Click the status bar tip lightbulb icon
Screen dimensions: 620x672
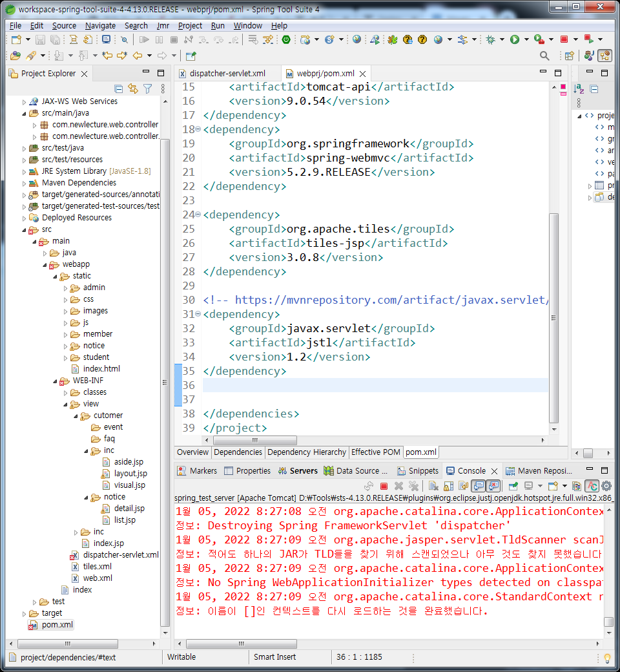point(607,658)
